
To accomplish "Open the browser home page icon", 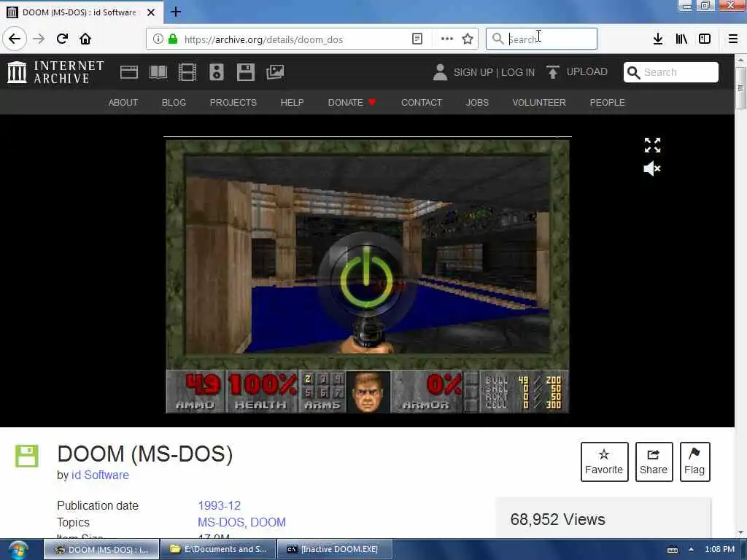I will (85, 39).
